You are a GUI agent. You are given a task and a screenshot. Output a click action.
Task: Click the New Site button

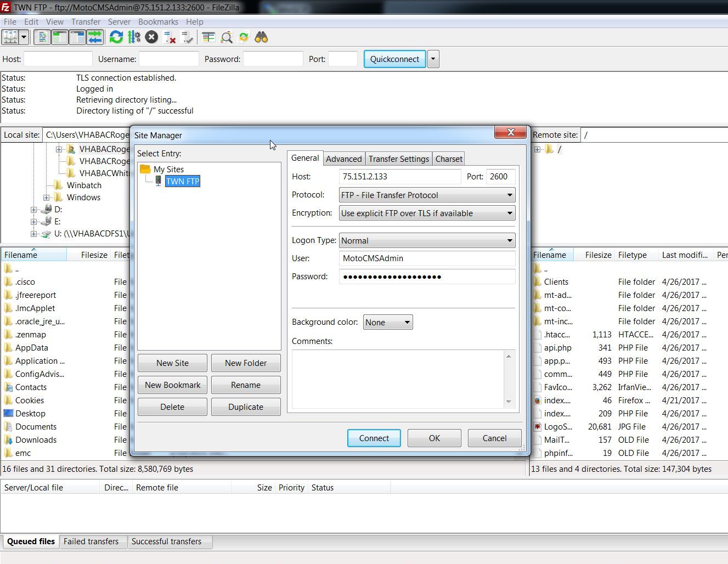[172, 363]
